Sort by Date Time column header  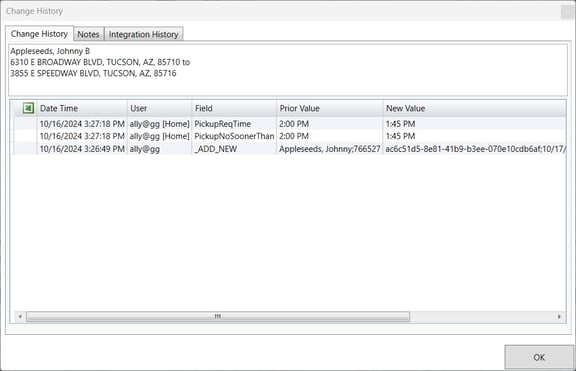click(82, 108)
